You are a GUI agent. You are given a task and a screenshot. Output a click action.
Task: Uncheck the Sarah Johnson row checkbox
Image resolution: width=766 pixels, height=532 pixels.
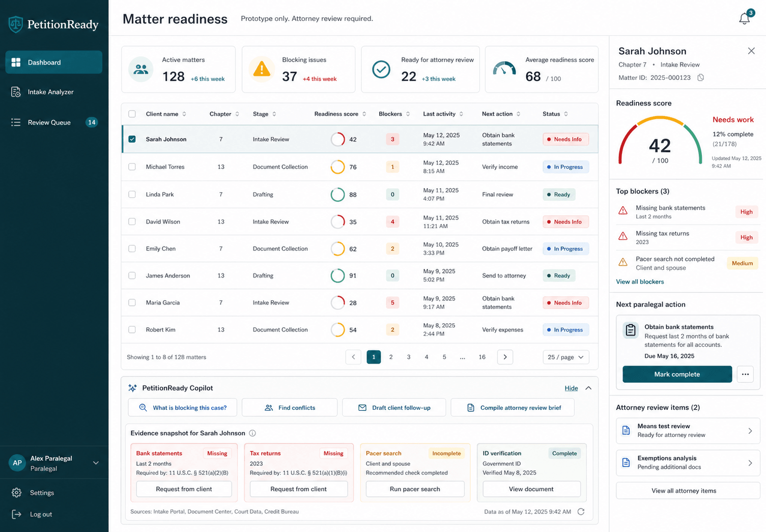[132, 139]
